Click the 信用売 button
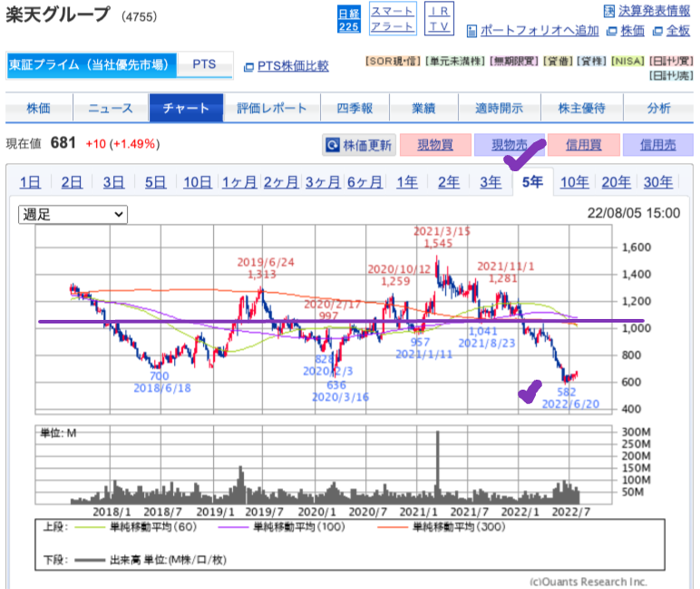 (x=658, y=145)
